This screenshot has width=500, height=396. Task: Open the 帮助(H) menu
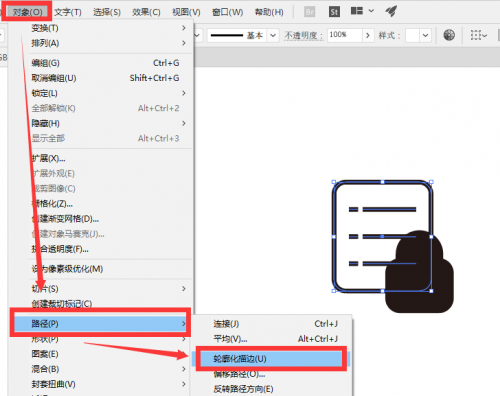pos(269,12)
